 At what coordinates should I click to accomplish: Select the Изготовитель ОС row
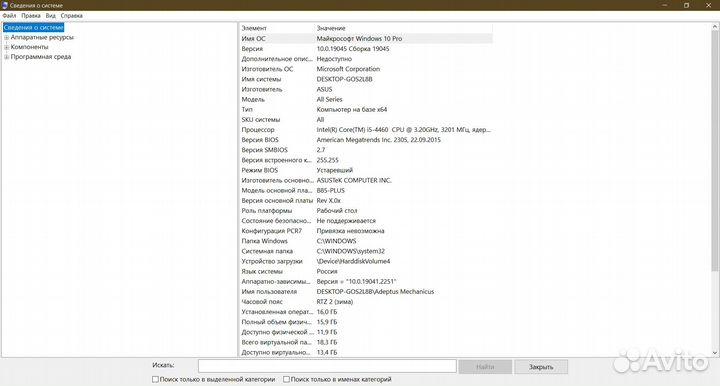click(366, 69)
